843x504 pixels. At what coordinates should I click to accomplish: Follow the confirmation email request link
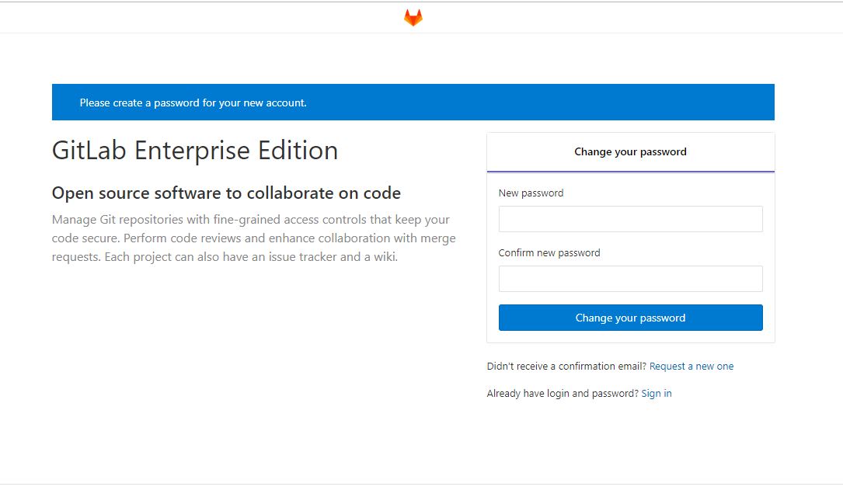pyautogui.click(x=691, y=366)
